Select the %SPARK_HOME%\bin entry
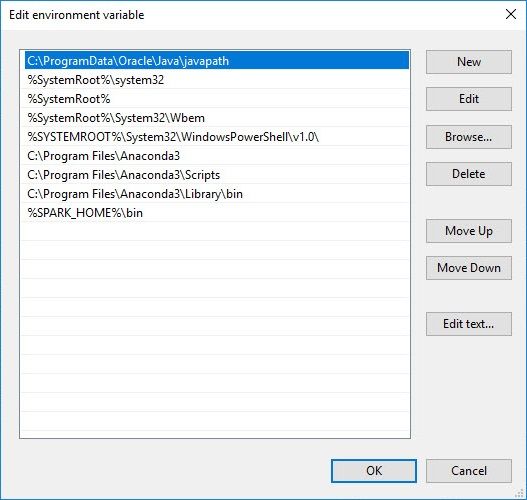The image size is (527, 500). [217, 213]
